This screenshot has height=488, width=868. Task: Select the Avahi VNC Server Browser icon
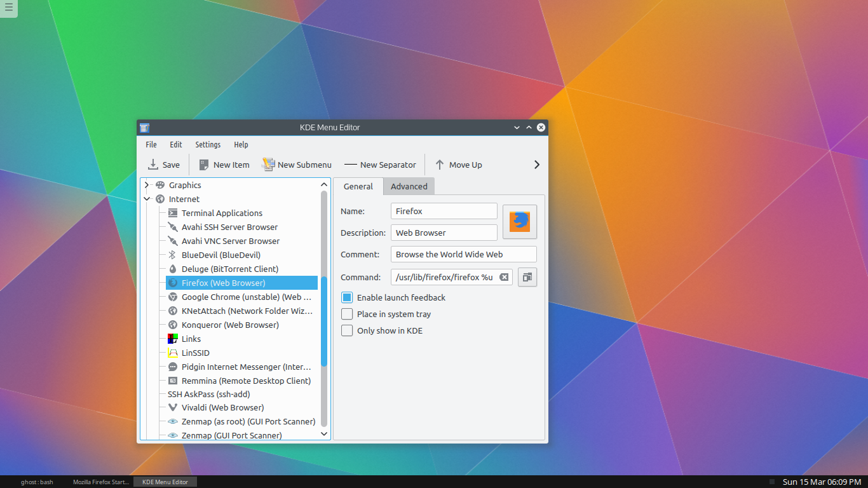click(172, 241)
